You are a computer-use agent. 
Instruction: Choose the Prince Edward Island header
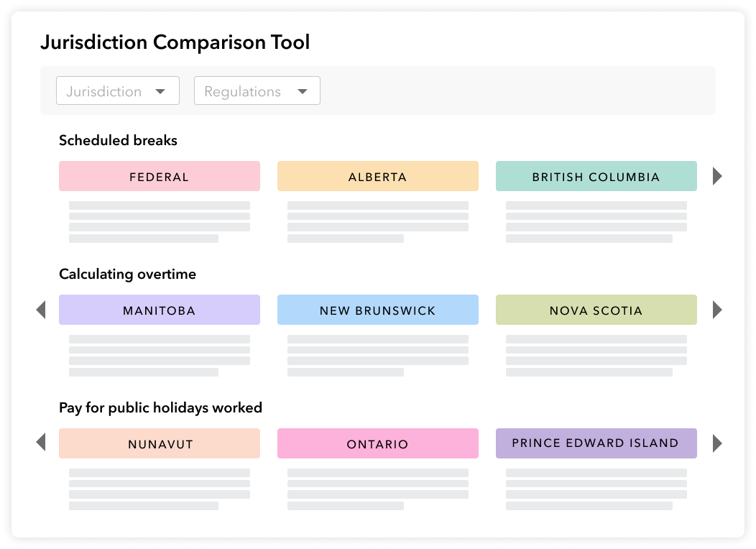[x=596, y=443]
